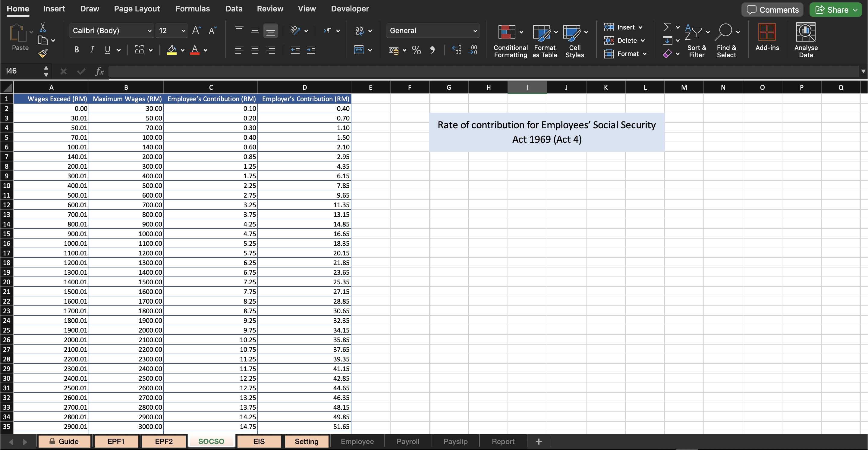This screenshot has height=450, width=868.
Task: Switch to the Page Layout ribbon tab
Action: pos(137,9)
